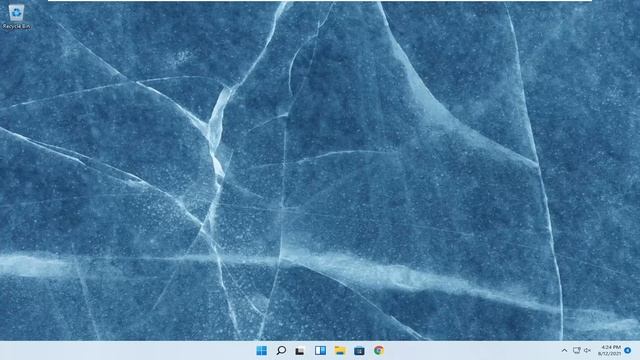The height and width of the screenshot is (360, 640).
Task: Click the muted volume tray icon
Action: 587,351
